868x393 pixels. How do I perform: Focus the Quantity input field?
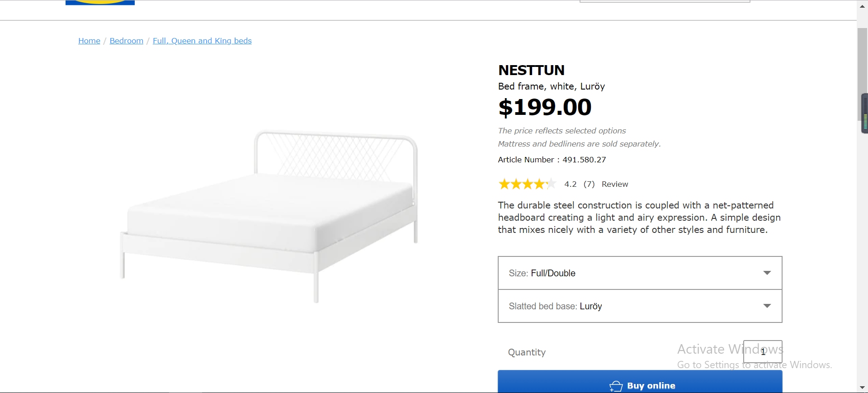coord(762,351)
